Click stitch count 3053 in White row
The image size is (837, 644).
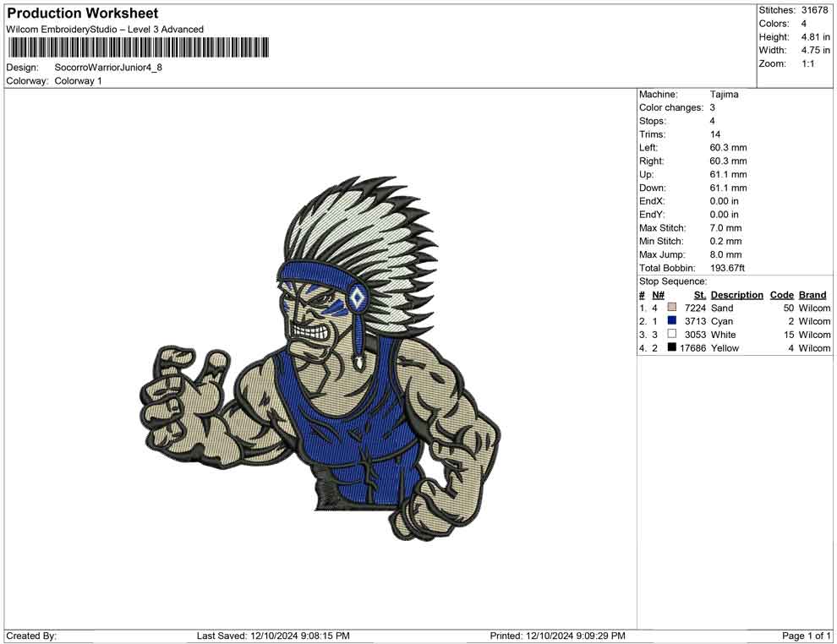[x=696, y=335]
